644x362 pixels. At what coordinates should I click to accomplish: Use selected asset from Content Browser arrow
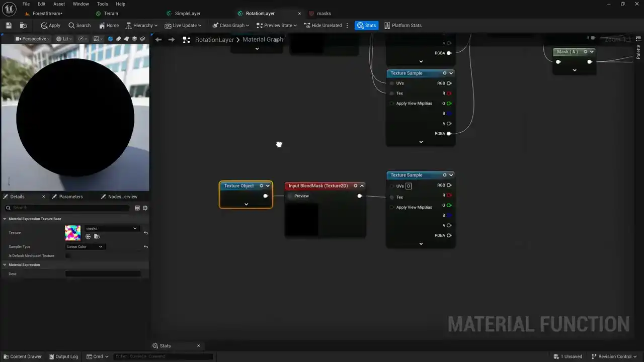[88, 236]
